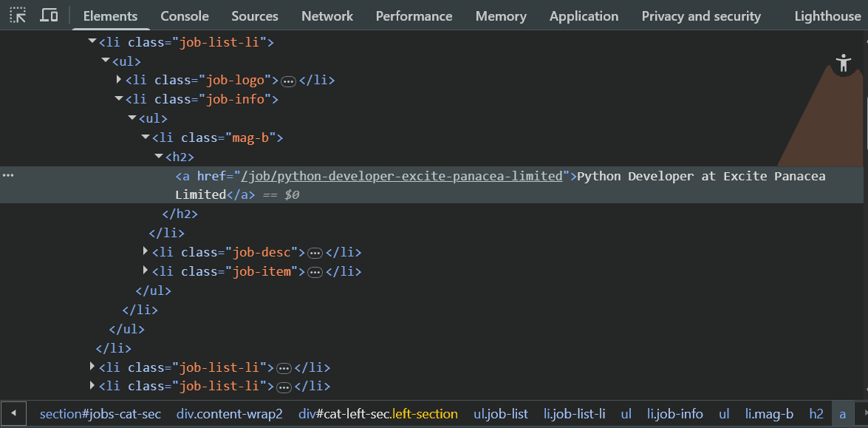The image size is (868, 428).
Task: Click the ellipsis badge in job-logo row
Action: coord(288,81)
